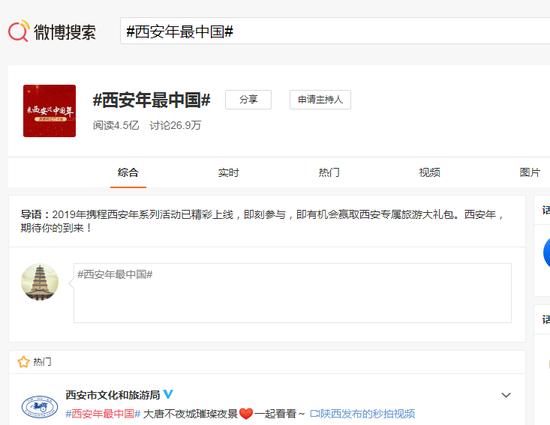Click the 申请主持人 button
Screen dimensions: 550x425
coord(320,100)
